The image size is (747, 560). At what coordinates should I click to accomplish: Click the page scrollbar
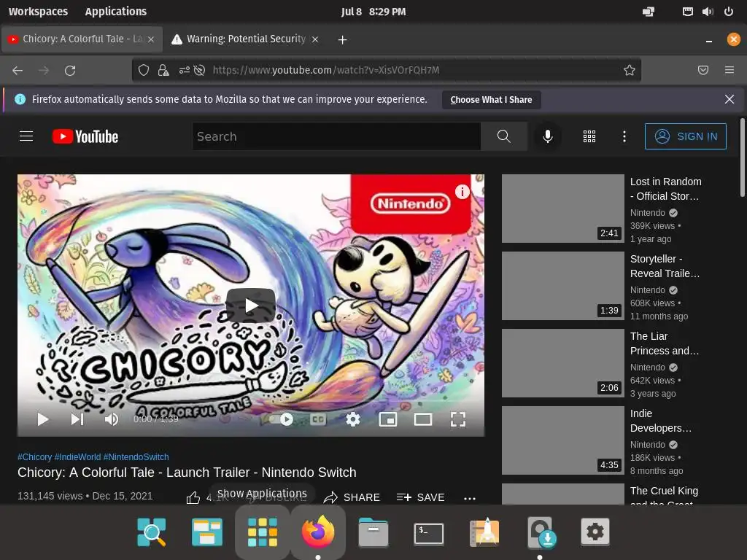pos(742,157)
